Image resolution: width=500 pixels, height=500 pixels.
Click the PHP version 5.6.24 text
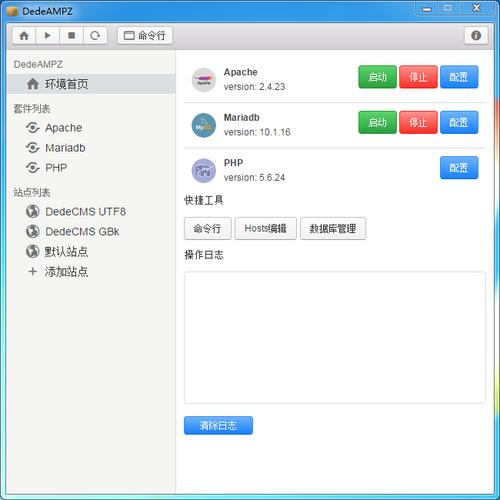[x=254, y=177]
